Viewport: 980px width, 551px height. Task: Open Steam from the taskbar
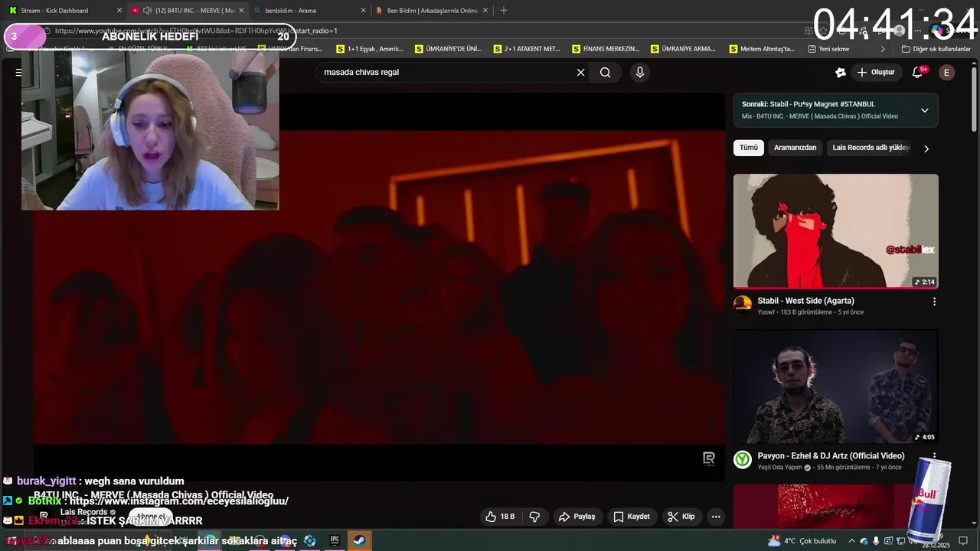coord(359,540)
